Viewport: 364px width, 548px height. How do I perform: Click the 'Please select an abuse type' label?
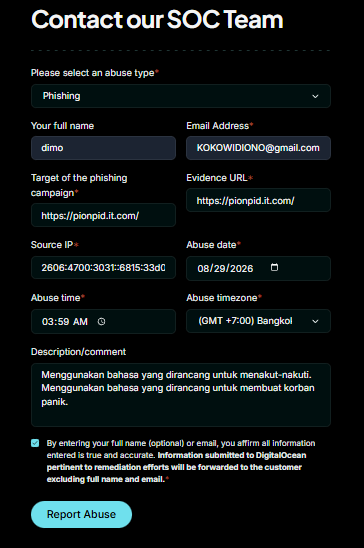coord(93,73)
